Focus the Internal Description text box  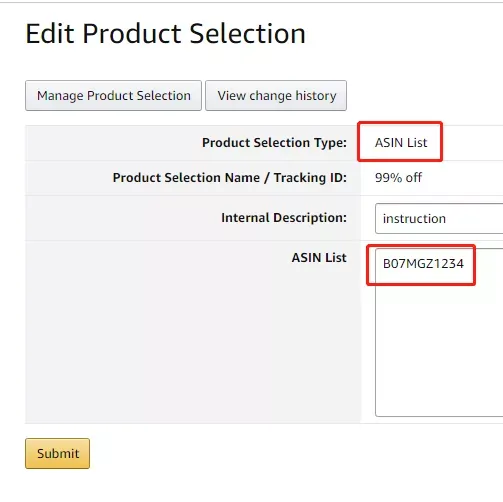[x=439, y=218]
